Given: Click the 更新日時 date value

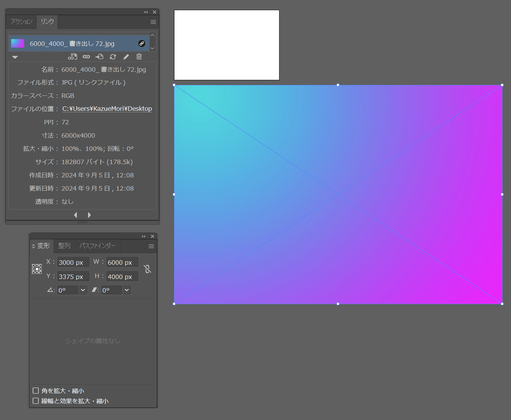Looking at the screenshot, I should [x=98, y=189].
